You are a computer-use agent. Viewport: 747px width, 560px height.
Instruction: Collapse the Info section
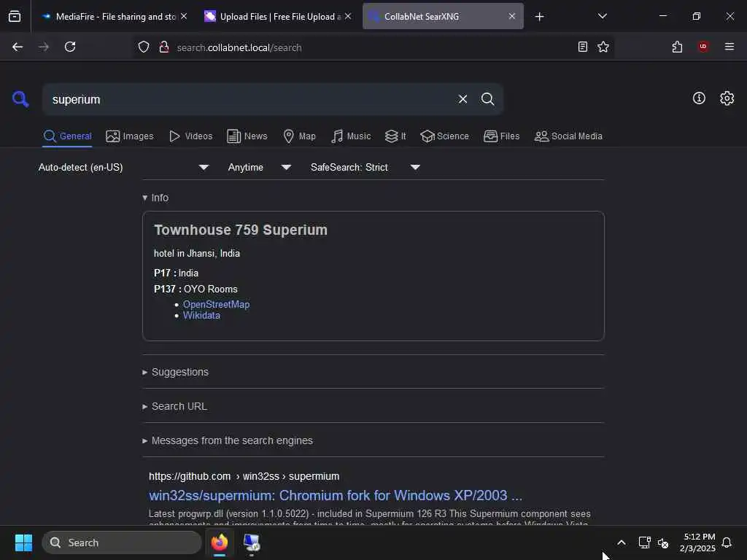coord(156,198)
